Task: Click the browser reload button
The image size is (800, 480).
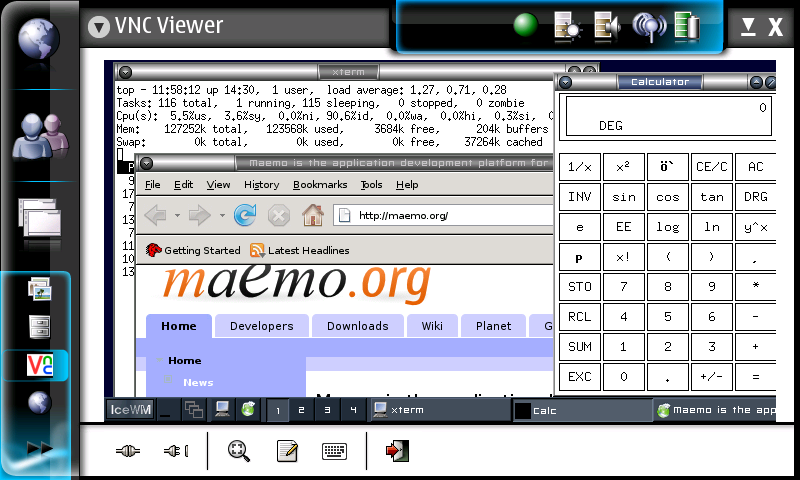Action: point(245,215)
